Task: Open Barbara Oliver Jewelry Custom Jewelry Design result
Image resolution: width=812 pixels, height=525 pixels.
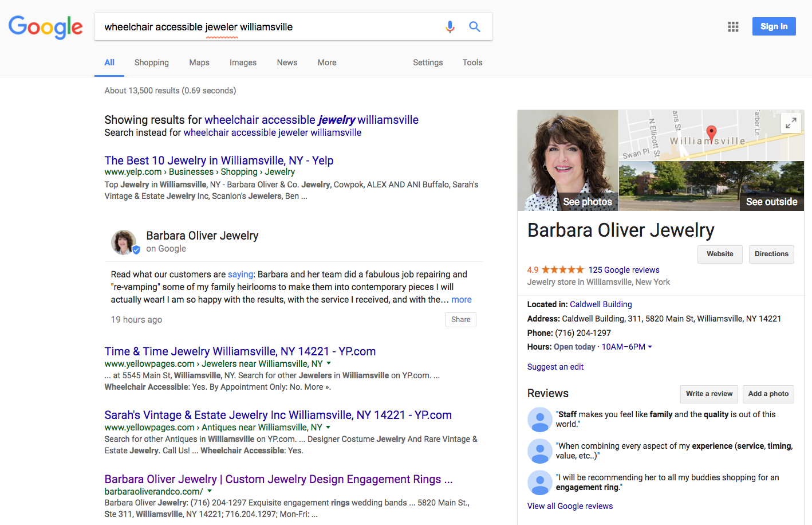Action: point(279,479)
